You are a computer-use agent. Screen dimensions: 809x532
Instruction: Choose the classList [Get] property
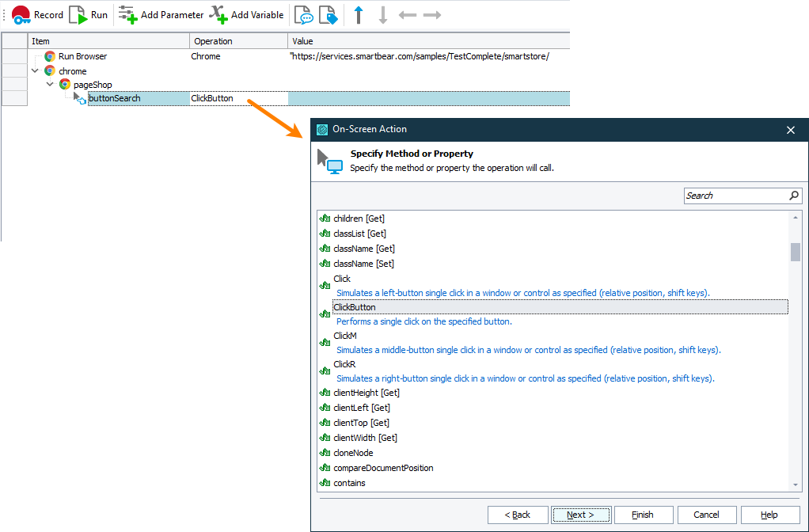[x=359, y=234]
